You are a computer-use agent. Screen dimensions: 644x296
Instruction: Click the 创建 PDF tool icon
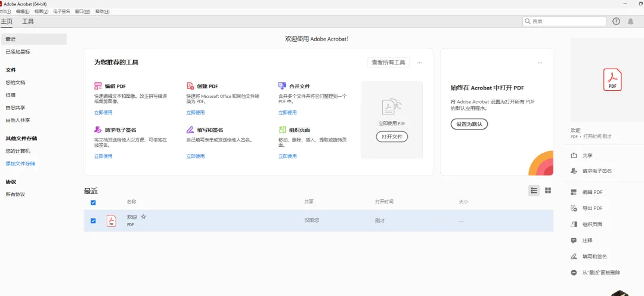coord(190,86)
